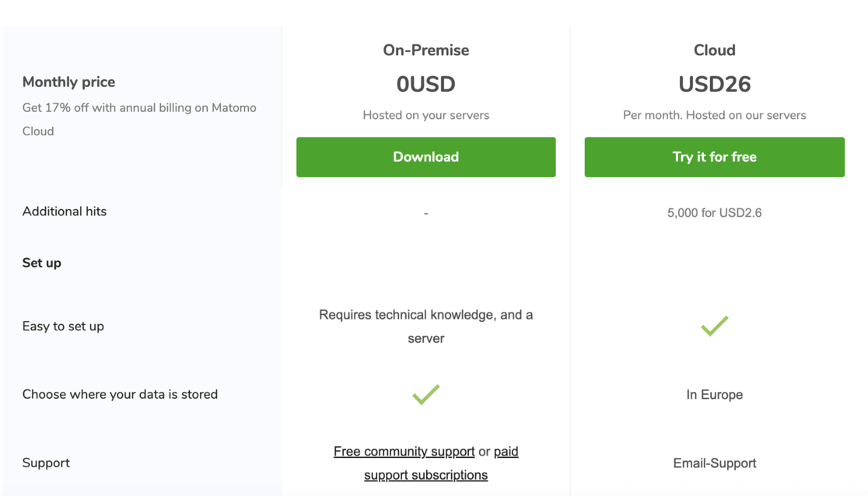Click the 0USD price text
The image size is (868, 496).
pyautogui.click(x=425, y=84)
